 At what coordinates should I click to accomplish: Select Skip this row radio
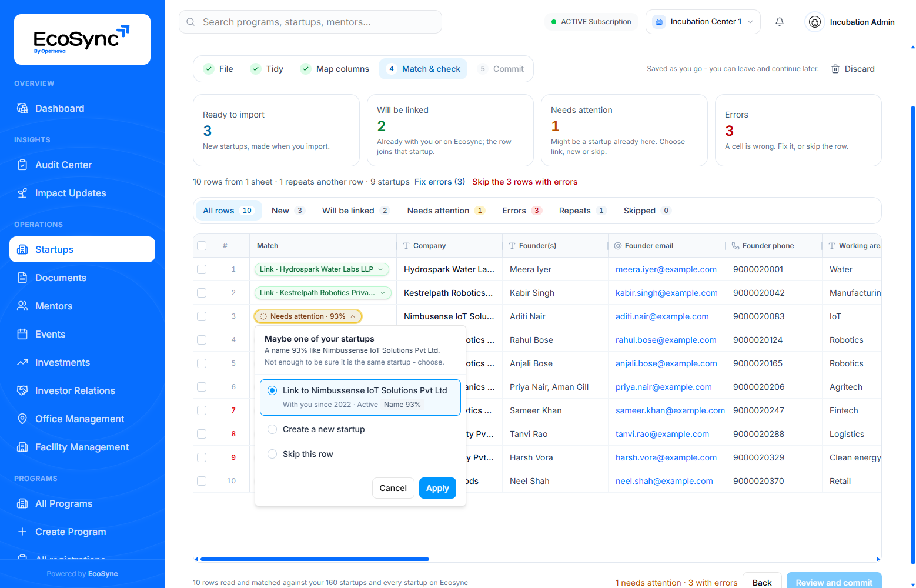(x=272, y=454)
